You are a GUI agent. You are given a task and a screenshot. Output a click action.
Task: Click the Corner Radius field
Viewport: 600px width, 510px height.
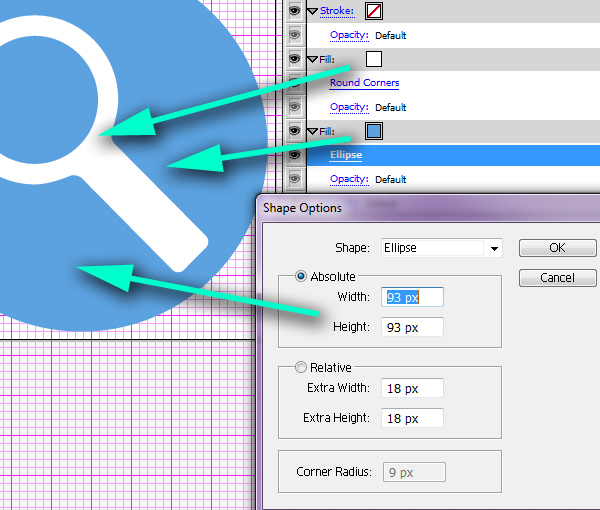[x=414, y=472]
